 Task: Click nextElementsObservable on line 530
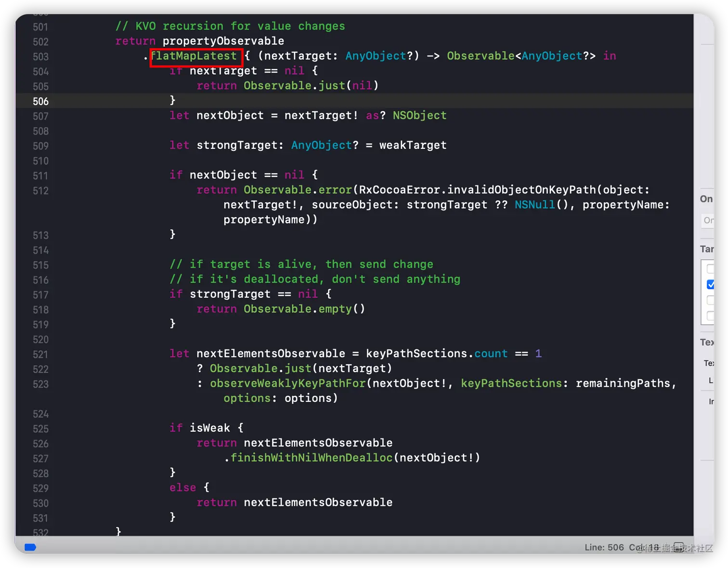(x=318, y=502)
